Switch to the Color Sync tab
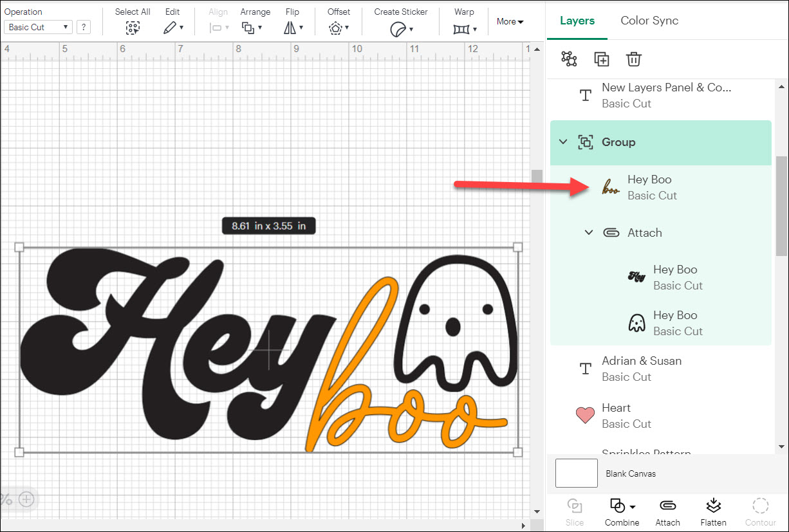Viewport: 789px width, 532px height. click(649, 21)
